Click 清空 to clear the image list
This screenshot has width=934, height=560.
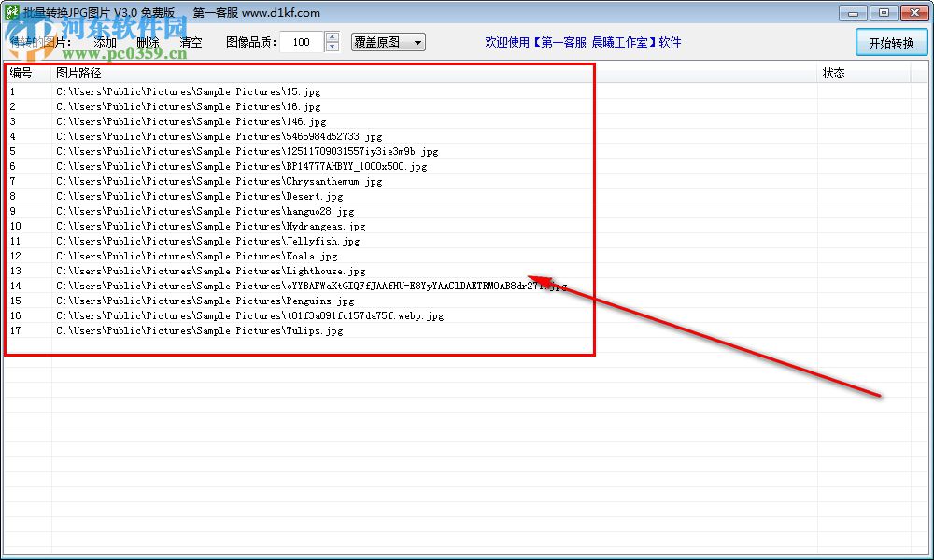(191, 42)
